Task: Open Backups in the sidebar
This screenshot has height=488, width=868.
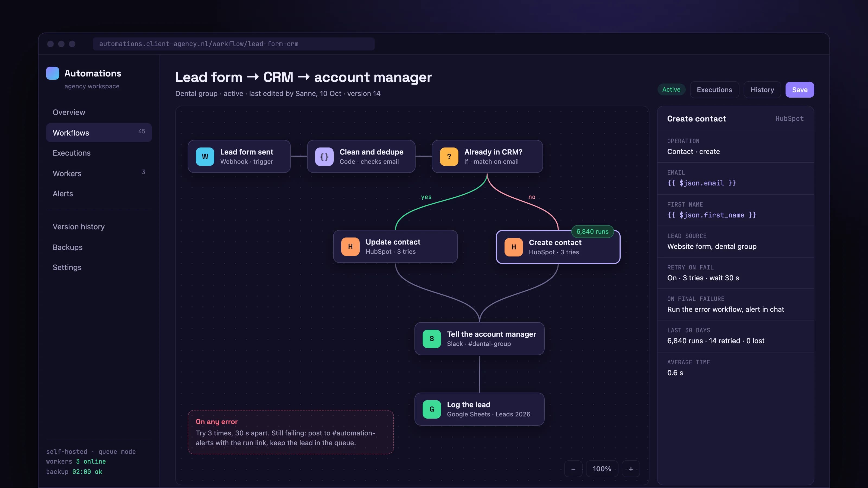Action: coord(99,247)
